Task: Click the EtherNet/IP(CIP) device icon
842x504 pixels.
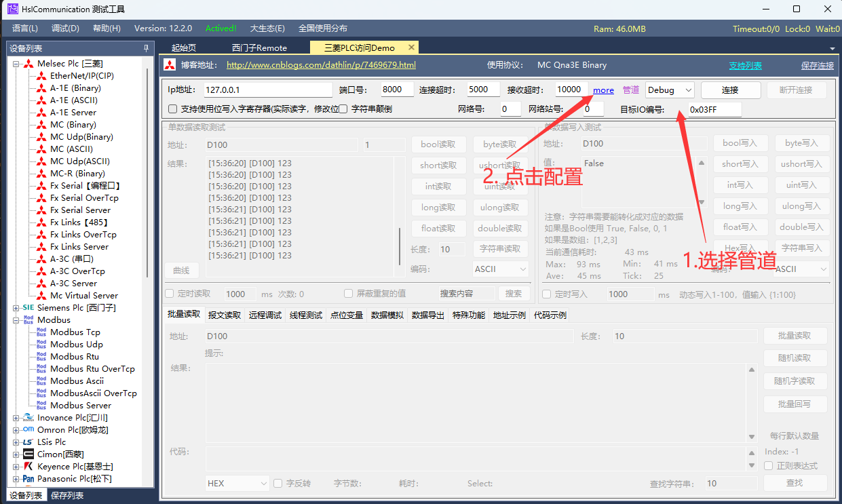Action: click(x=41, y=76)
